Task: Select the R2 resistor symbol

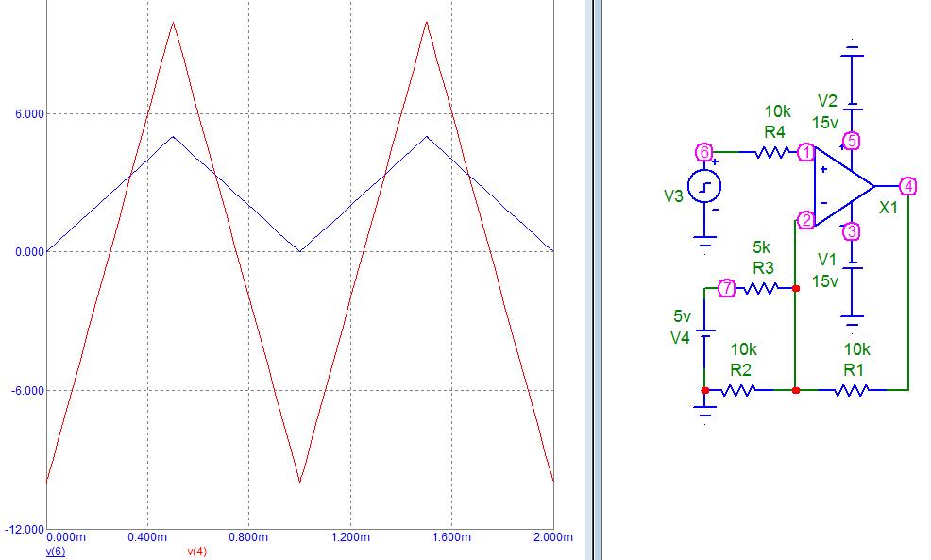Action: (x=739, y=389)
